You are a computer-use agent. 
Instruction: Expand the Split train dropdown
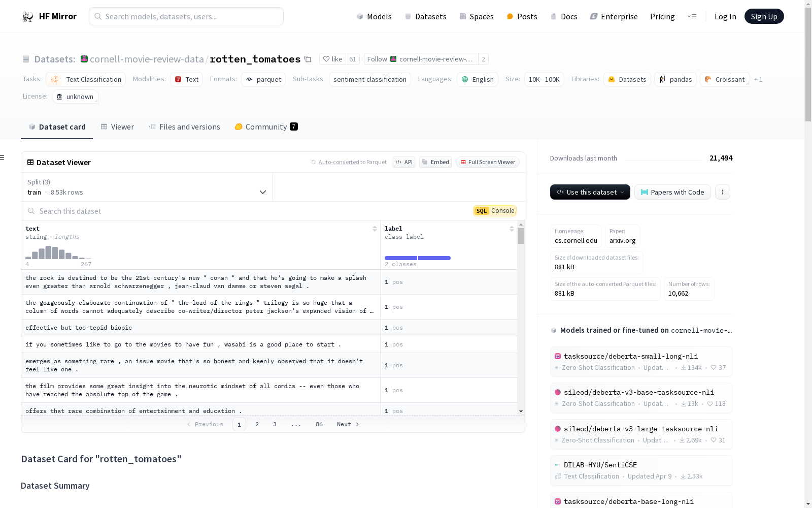[x=147, y=187]
